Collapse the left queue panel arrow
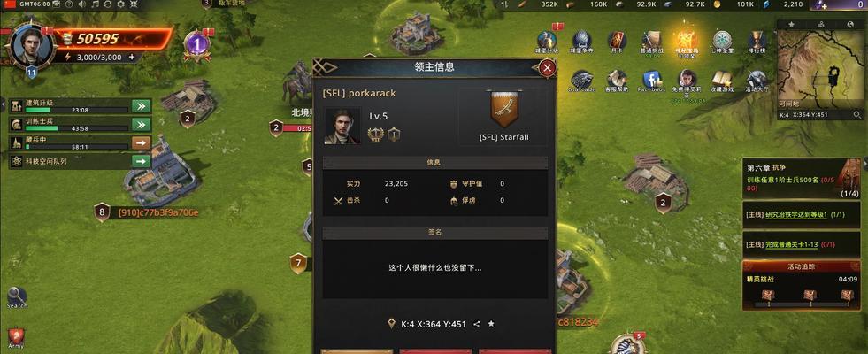868x354 pixels. pos(3,104)
